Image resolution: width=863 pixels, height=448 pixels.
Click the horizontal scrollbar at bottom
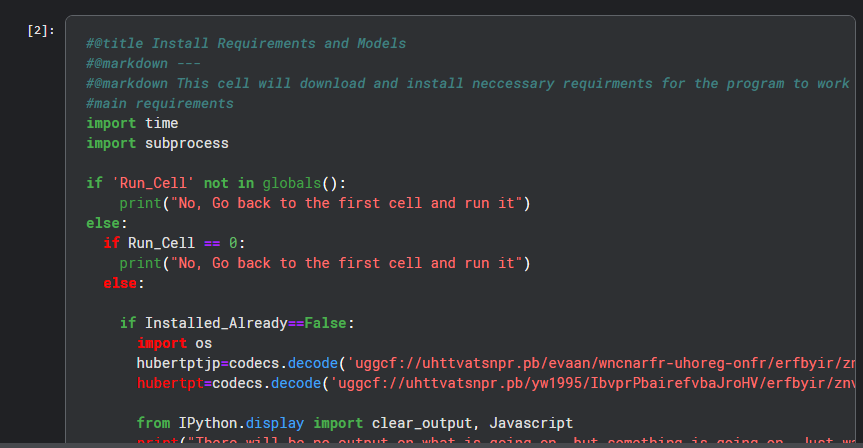[x=432, y=445]
